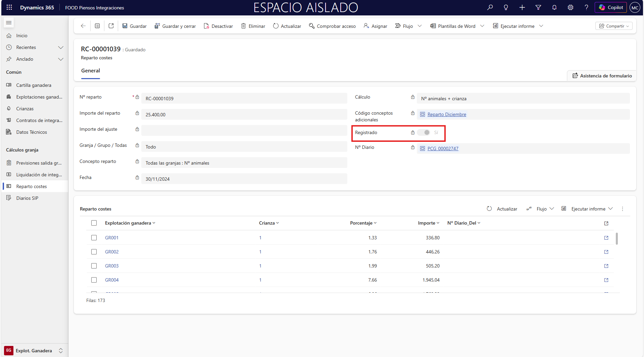Select the General tab
This screenshot has height=357, width=644.
(91, 71)
